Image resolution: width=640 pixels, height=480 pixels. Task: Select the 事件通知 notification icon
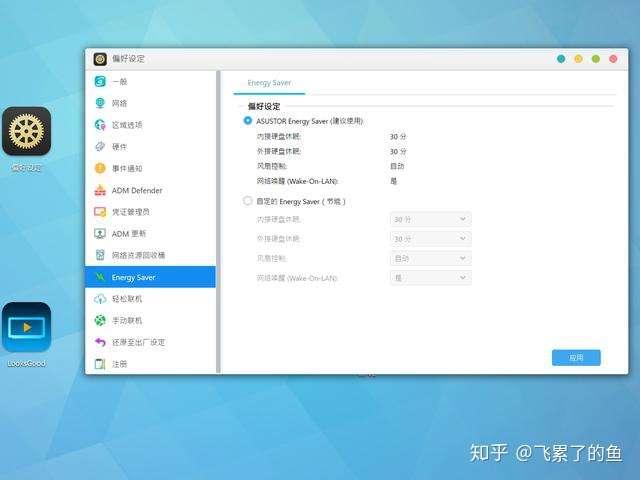[x=100, y=168]
